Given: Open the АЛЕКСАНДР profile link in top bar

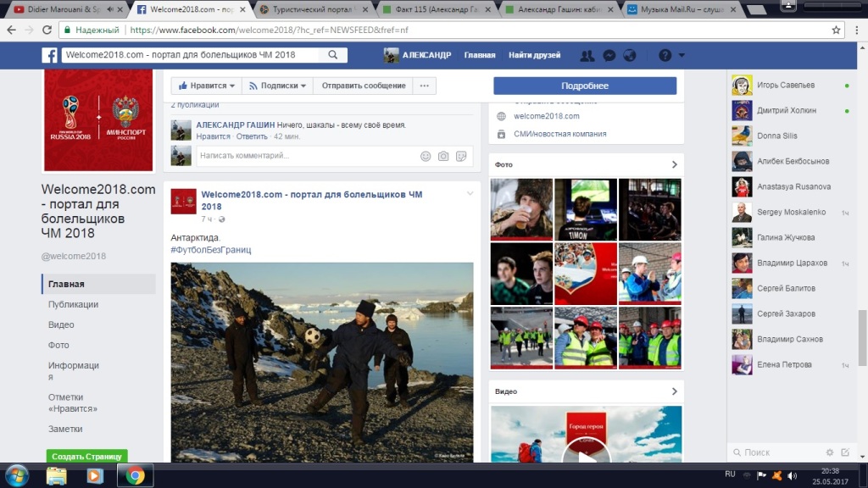Looking at the screenshot, I should 417,55.
